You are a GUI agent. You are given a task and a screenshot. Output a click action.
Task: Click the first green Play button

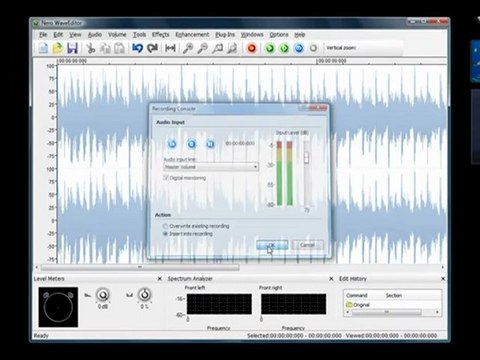click(x=269, y=48)
